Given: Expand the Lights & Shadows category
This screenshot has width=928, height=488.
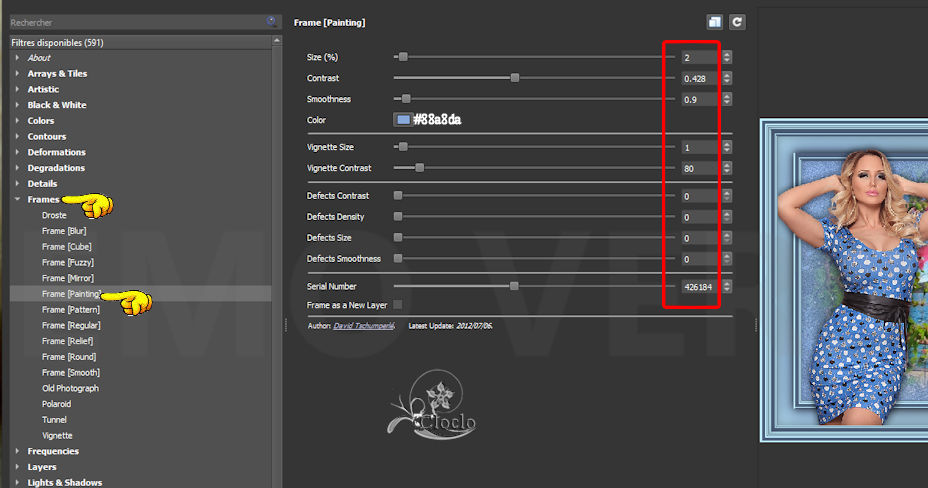Looking at the screenshot, I should [17, 483].
